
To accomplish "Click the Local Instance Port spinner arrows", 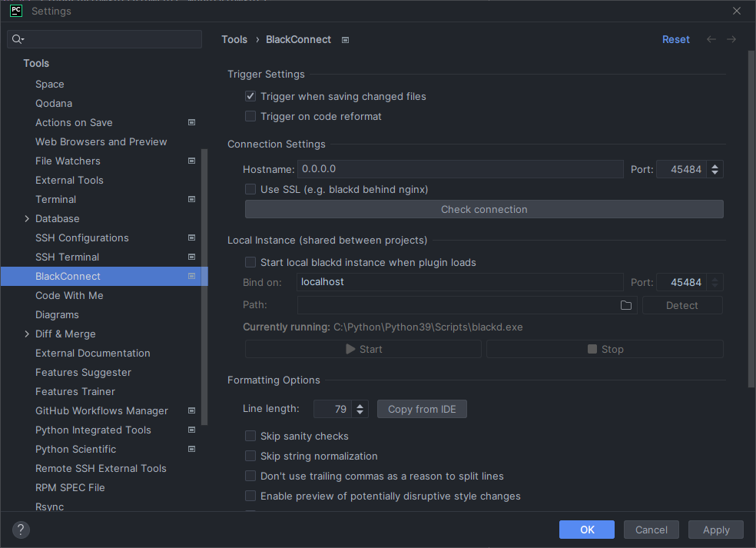I will click(x=715, y=282).
